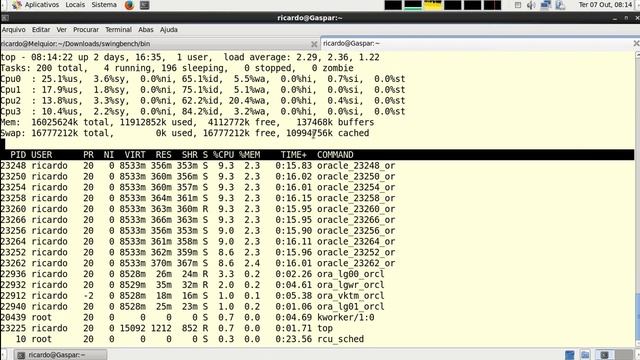The width and height of the screenshot is (640, 360).
Task: Click the top process row PID 23225
Action: 167,328
